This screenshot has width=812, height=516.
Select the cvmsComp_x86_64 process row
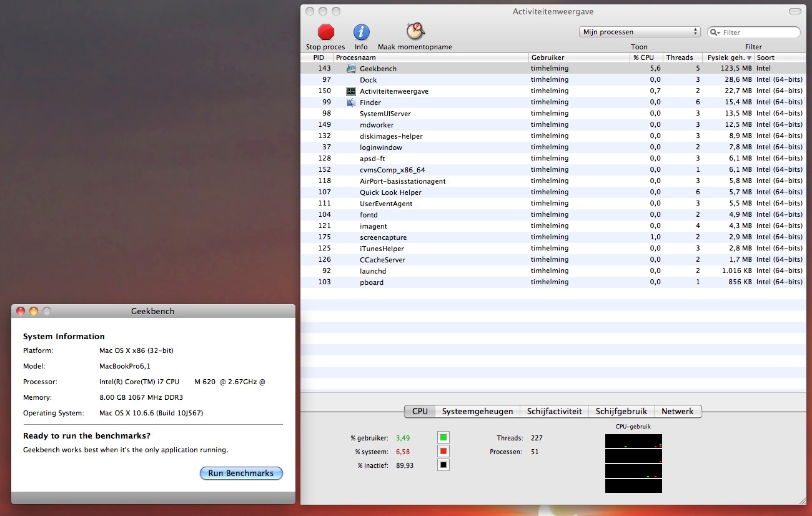[x=553, y=170]
